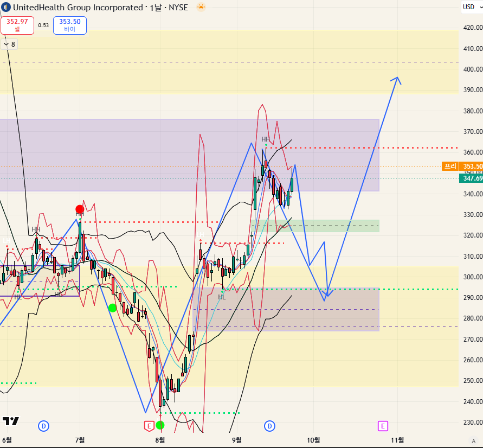483x448 pixels.
Task: Click the red earnings E marker near August
Action: (x=149, y=426)
